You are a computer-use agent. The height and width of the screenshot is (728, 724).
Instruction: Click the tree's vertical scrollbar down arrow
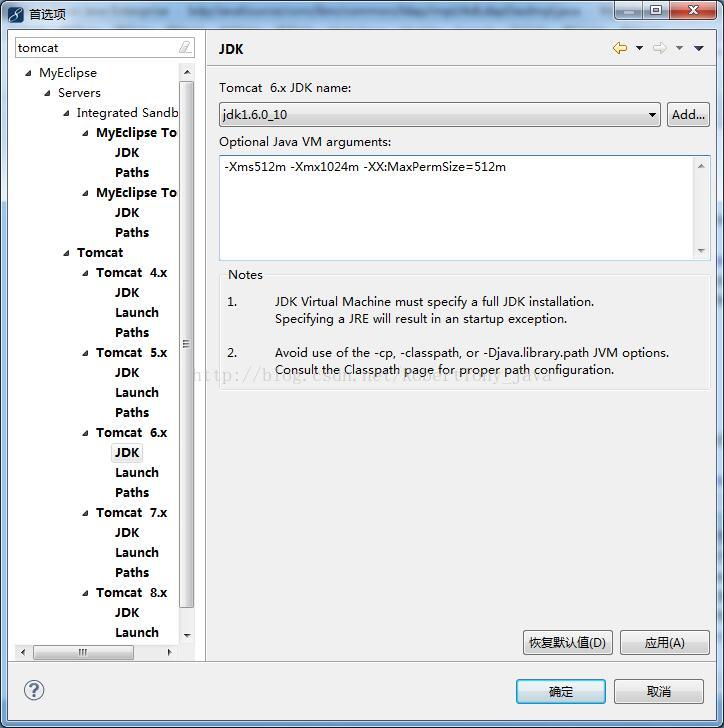(x=187, y=636)
